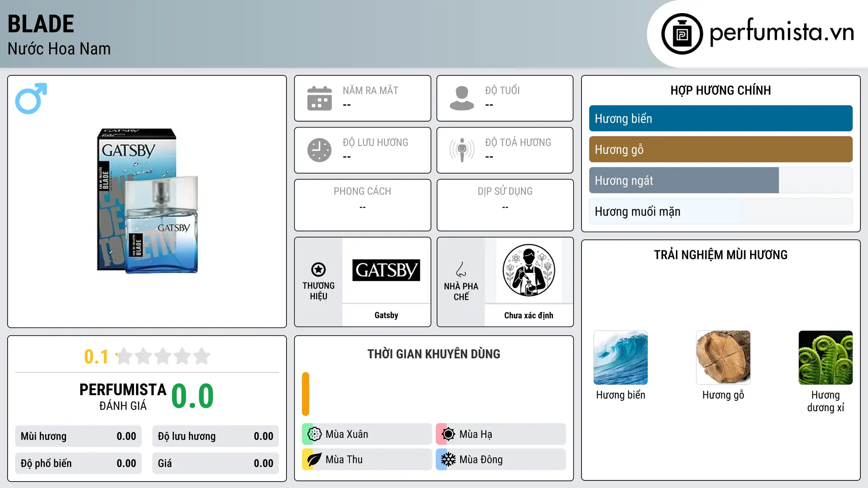Select the Mùa Thu season label

click(344, 460)
